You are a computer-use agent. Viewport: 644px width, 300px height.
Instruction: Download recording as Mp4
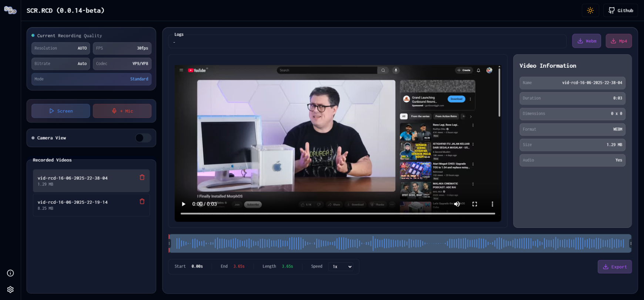point(619,41)
